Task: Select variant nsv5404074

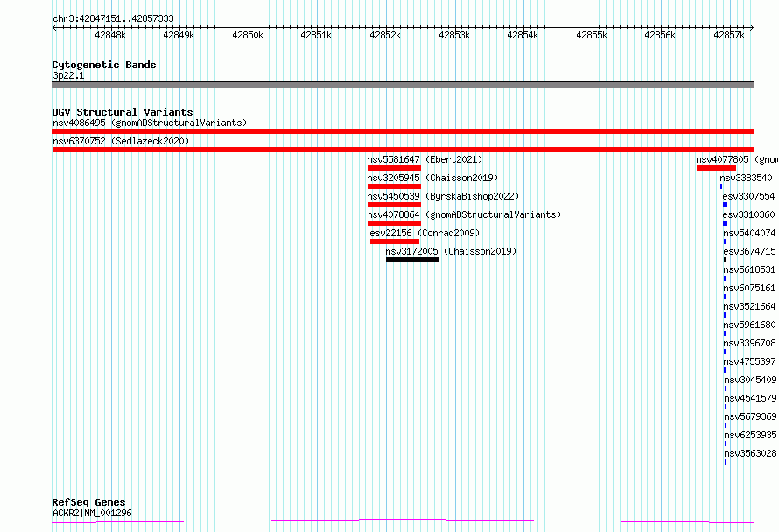Action: [x=750, y=233]
